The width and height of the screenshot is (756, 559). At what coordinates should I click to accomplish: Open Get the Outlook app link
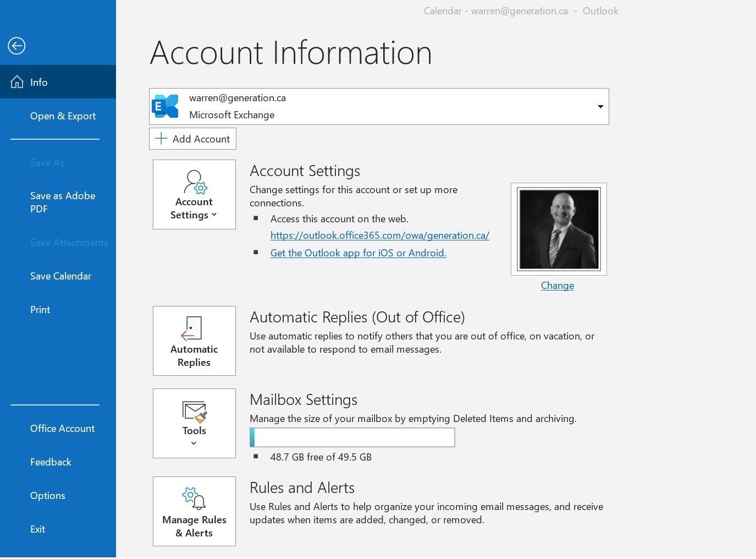pos(358,253)
